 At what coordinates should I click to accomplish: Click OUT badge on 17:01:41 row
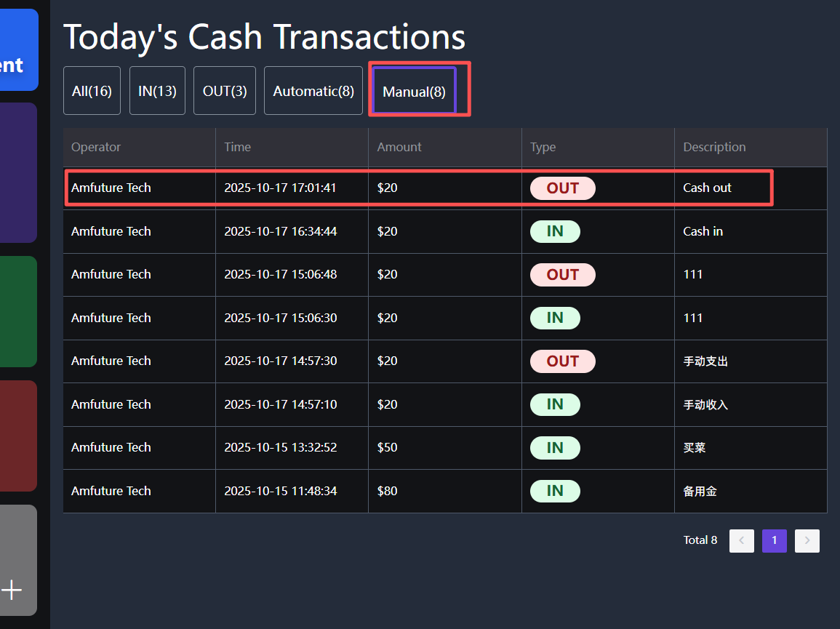pos(562,188)
